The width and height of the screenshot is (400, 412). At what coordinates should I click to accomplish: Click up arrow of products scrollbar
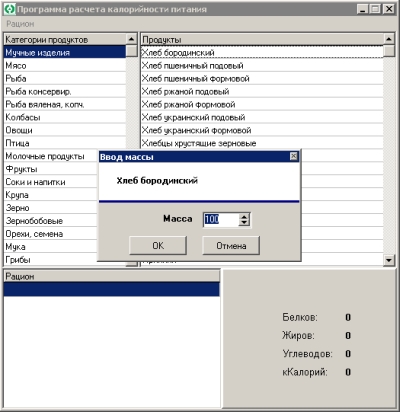click(x=389, y=39)
